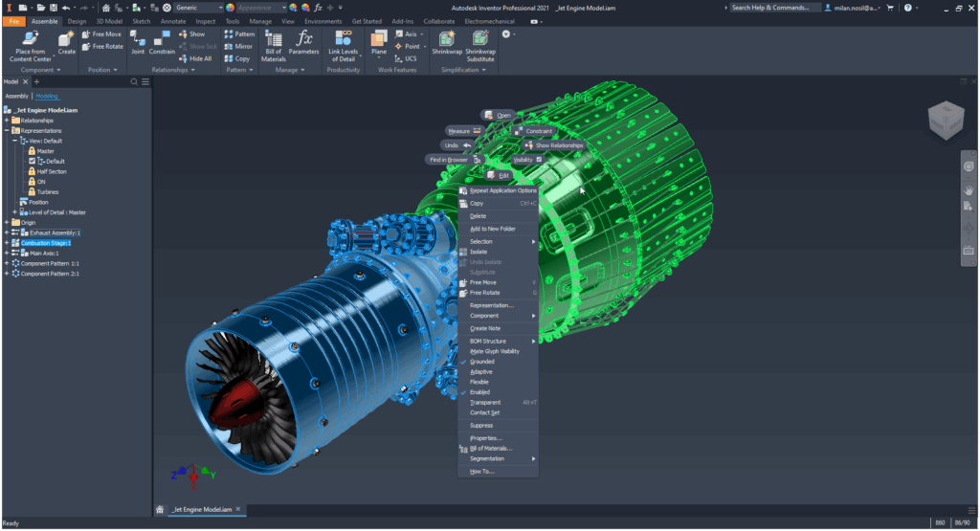The image size is (980, 531).
Task: Create a work Plane
Action: pyautogui.click(x=379, y=39)
